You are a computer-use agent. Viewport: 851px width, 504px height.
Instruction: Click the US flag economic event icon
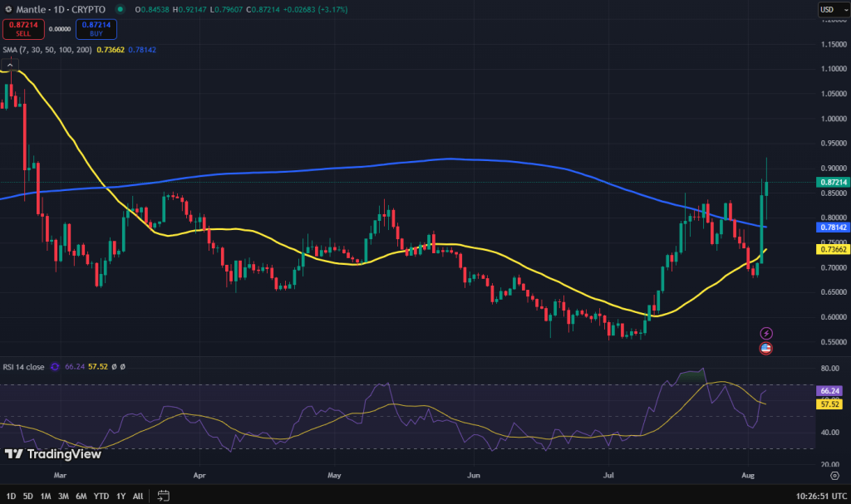pos(766,349)
